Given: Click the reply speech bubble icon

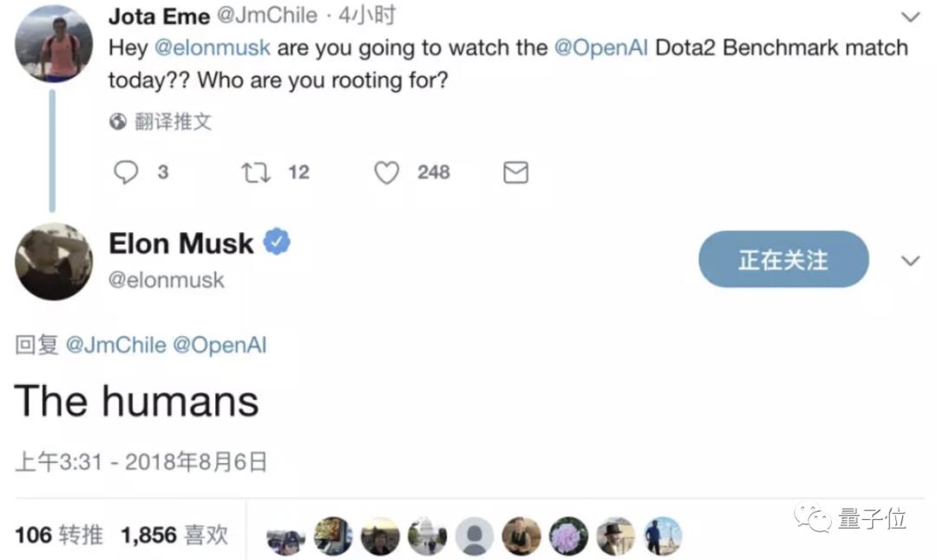Looking at the screenshot, I should tap(126, 173).
